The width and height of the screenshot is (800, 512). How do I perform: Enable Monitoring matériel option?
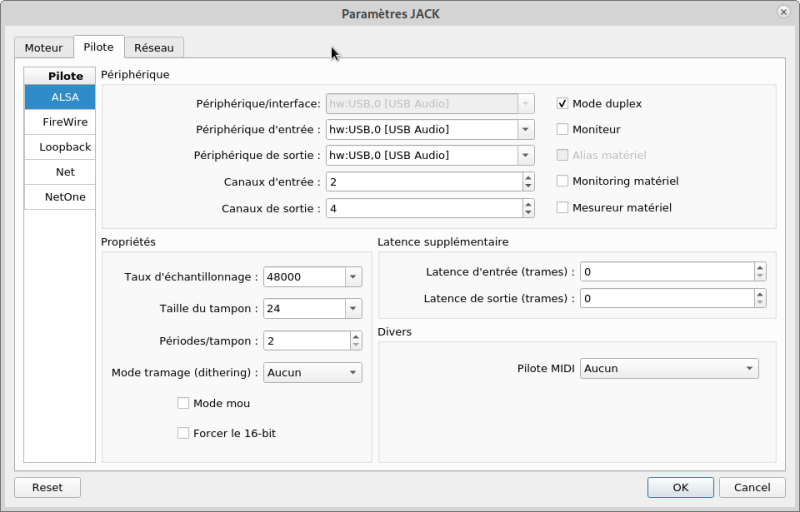click(x=563, y=181)
